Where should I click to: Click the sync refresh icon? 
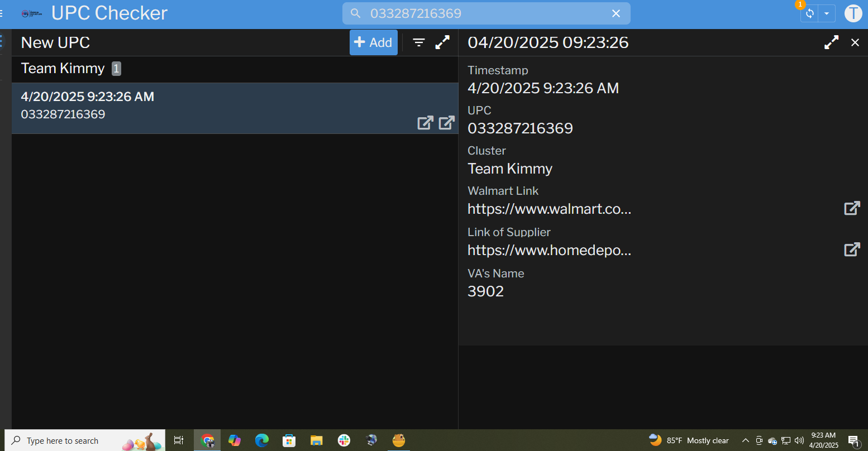[809, 13]
